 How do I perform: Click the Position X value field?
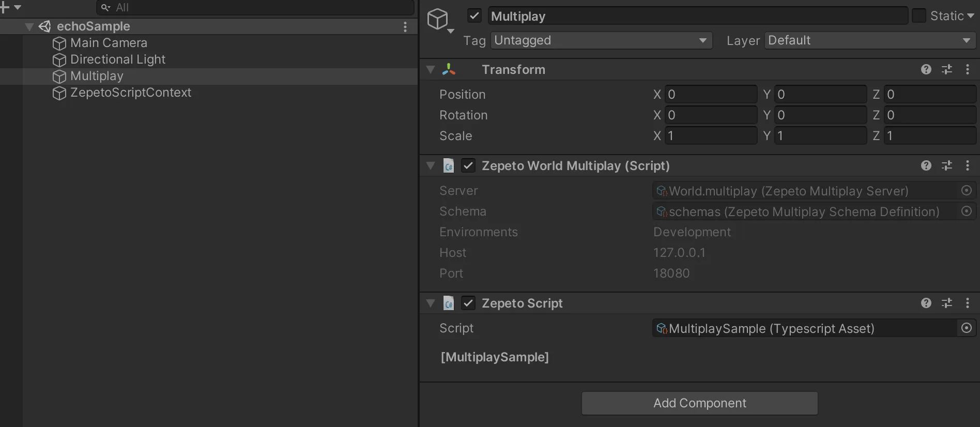[x=711, y=95]
